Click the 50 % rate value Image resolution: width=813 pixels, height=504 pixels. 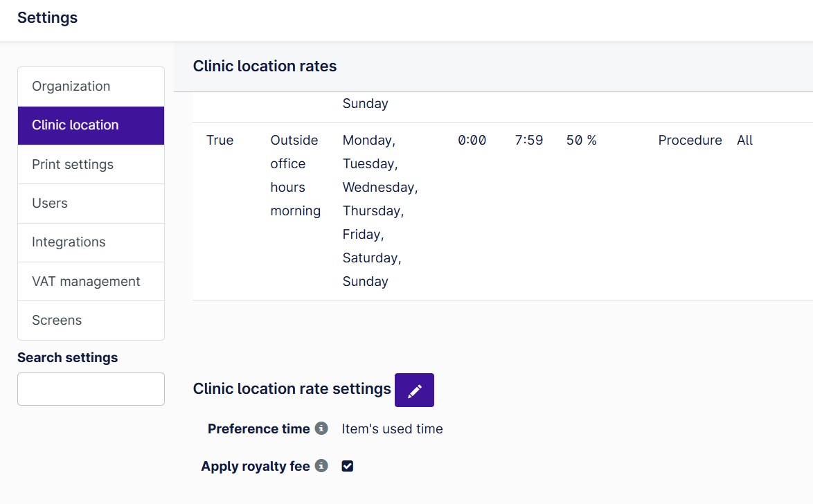click(x=581, y=141)
